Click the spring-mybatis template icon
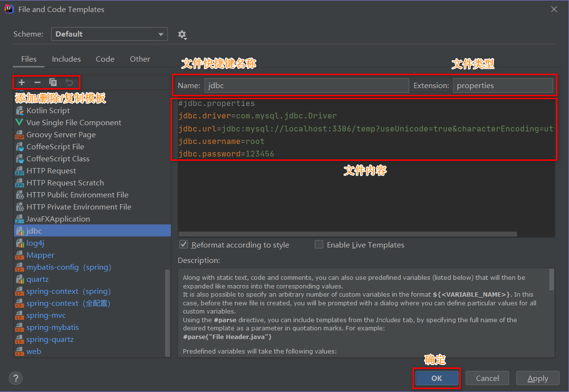 point(20,327)
